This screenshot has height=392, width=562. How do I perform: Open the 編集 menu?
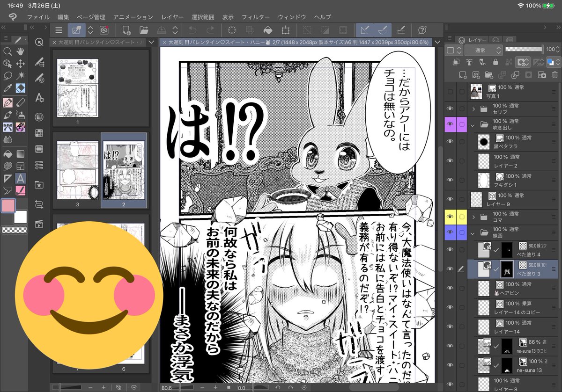tap(63, 17)
